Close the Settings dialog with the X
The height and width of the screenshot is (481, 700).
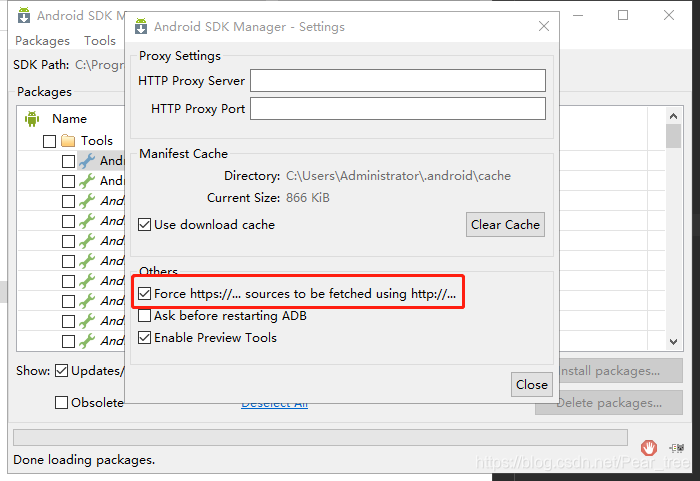(x=543, y=26)
